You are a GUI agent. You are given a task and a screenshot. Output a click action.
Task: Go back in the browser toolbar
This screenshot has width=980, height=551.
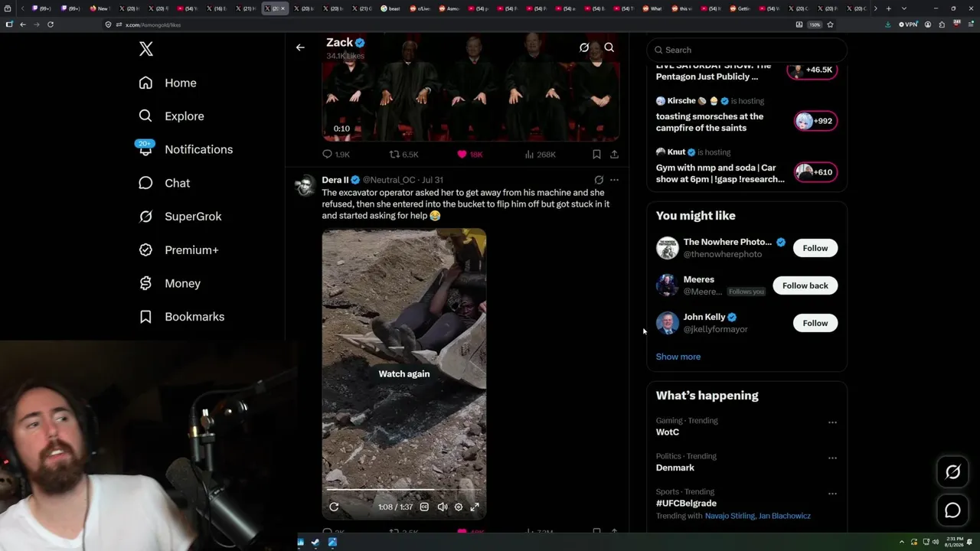[x=23, y=24]
